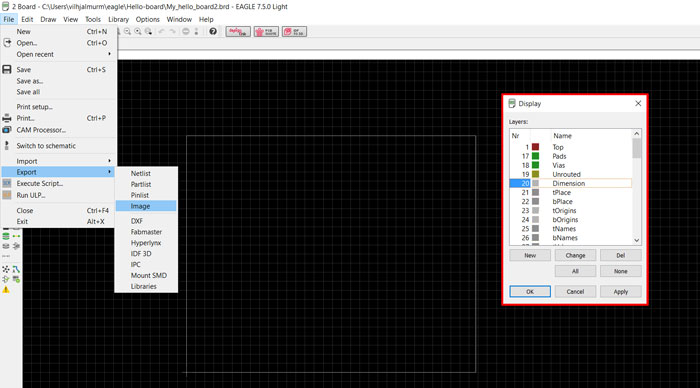Click the Stop command toolbar icon
Viewport: 700px width, 388px height.
(186, 31)
